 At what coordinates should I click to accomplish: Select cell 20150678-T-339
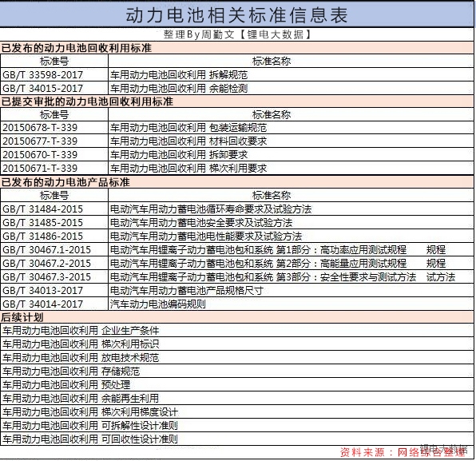pyautogui.click(x=54, y=128)
